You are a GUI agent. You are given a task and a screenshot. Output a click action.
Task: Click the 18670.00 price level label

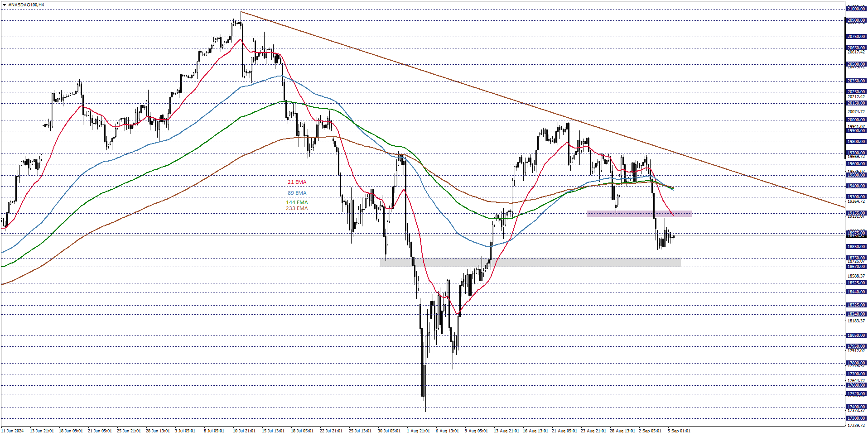856,267
